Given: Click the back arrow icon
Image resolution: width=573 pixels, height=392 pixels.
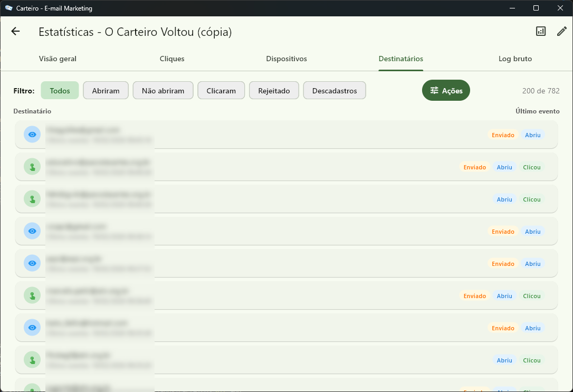Looking at the screenshot, I should (15, 32).
